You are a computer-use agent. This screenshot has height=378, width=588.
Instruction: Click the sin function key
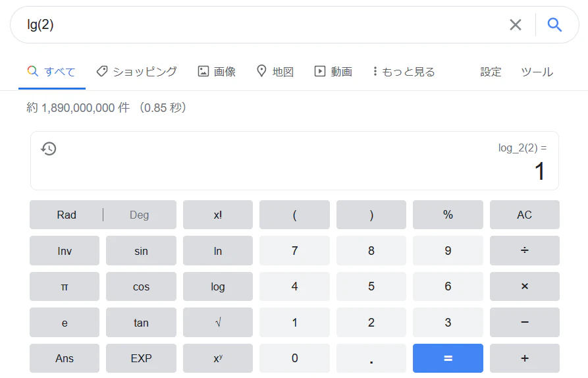click(141, 250)
